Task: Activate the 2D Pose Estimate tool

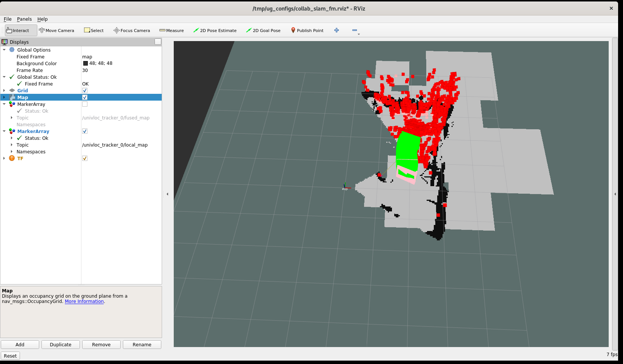Action: pyautogui.click(x=215, y=31)
